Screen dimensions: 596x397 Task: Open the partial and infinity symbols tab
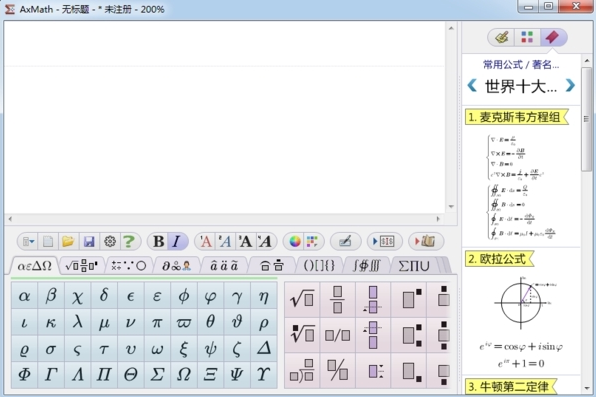tap(176, 266)
